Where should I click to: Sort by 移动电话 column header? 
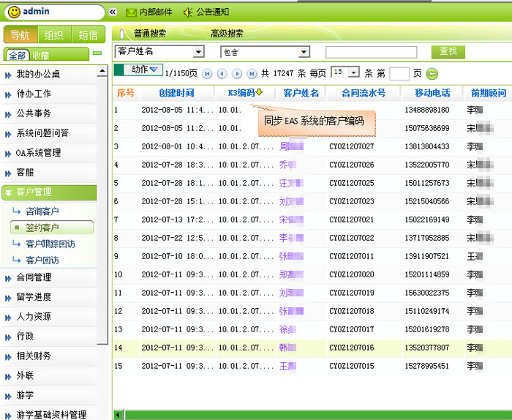432,93
